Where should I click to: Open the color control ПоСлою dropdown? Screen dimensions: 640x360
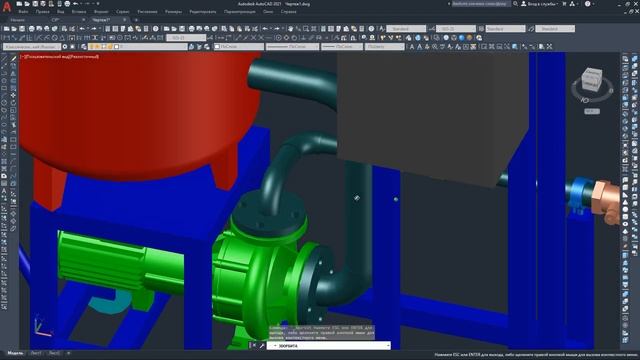[239, 47]
